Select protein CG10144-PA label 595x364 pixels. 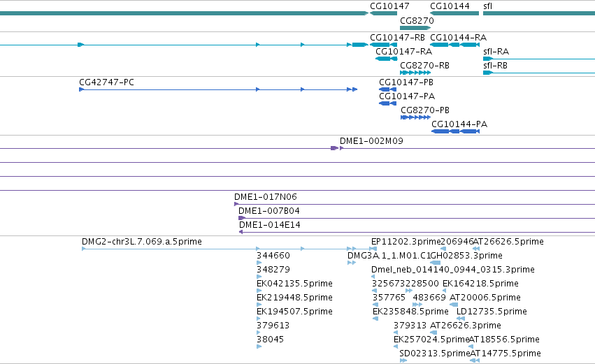459,124
